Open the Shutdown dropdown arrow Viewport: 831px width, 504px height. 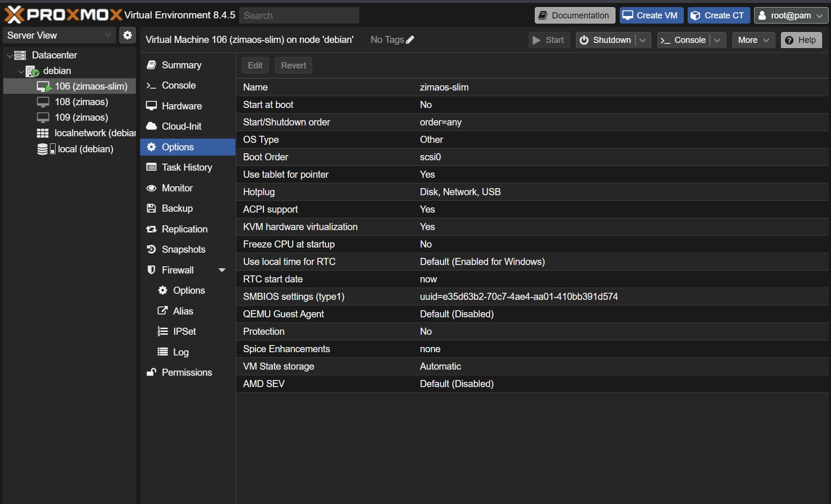(643, 40)
